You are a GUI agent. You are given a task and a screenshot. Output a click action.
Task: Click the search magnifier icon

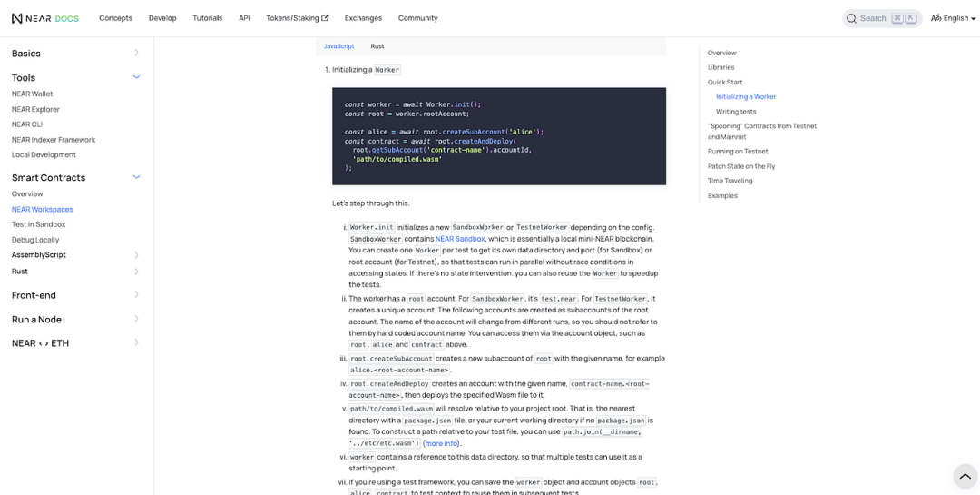pos(851,18)
